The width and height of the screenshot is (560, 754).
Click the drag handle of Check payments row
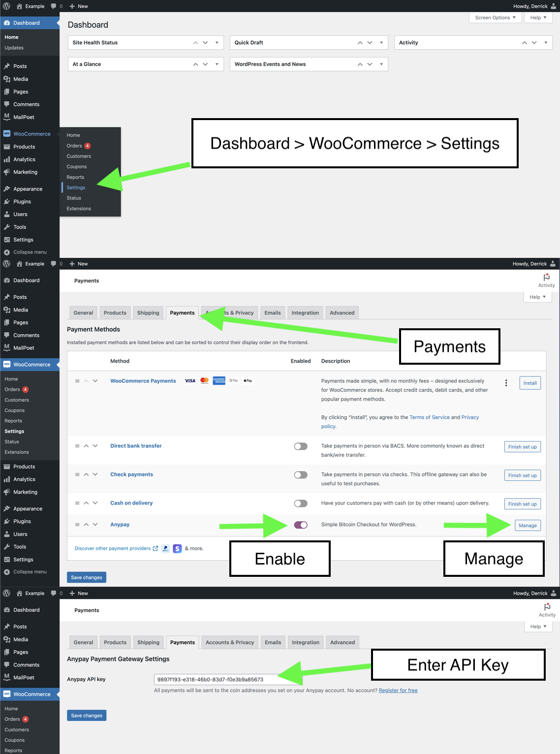pyautogui.click(x=77, y=474)
